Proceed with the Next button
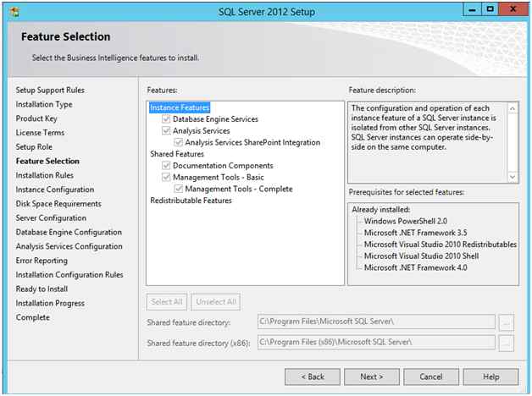The height and width of the screenshot is (396, 532). [372, 377]
